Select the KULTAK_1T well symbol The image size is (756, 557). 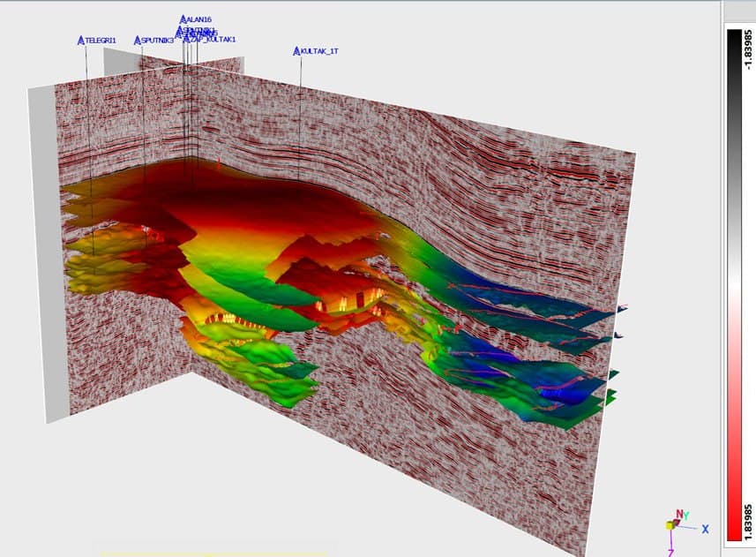296,51
